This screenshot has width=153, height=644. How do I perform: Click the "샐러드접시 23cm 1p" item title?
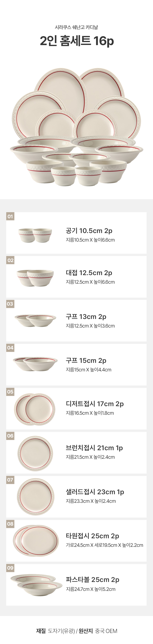(x=95, y=492)
